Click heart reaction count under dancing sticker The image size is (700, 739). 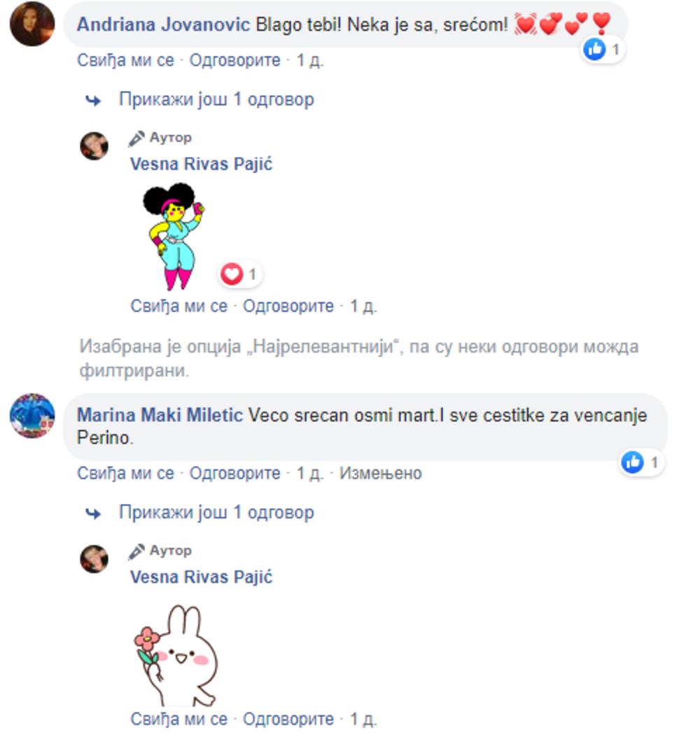pos(240,274)
